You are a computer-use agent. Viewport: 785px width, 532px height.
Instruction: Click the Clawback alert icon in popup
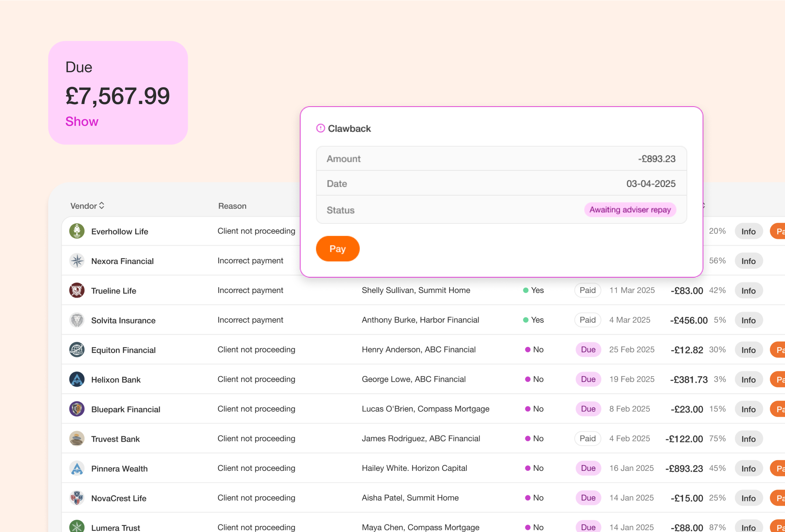[x=320, y=128]
